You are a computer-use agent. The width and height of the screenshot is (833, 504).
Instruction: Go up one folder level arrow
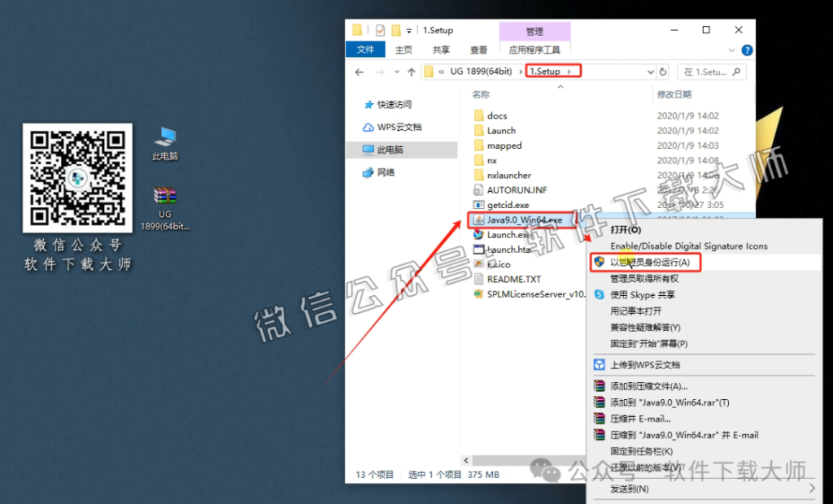(x=411, y=72)
